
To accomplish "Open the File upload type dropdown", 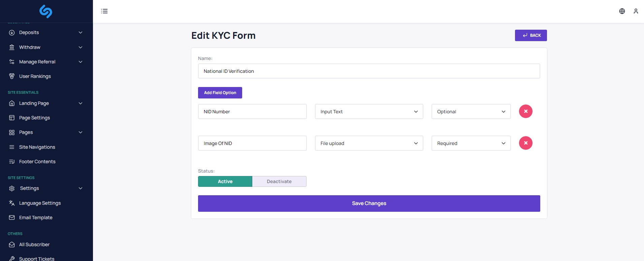I will (369, 143).
